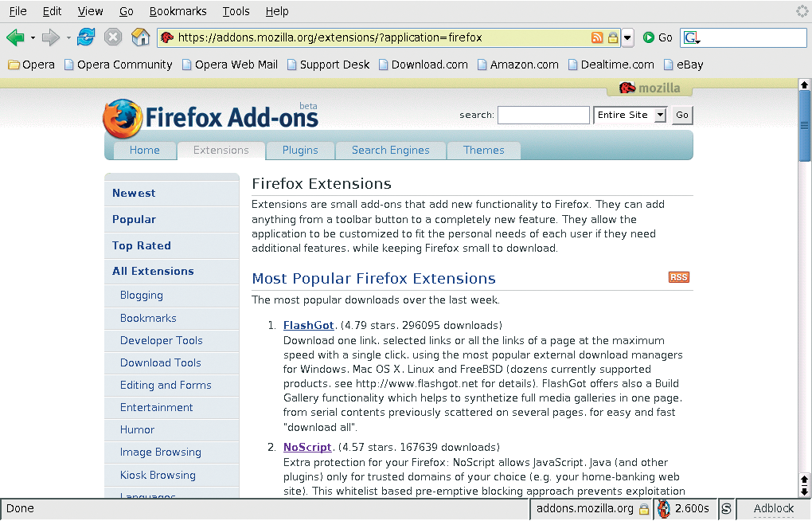Click the mozilla tab at top right
812x521 pixels.
650,88
